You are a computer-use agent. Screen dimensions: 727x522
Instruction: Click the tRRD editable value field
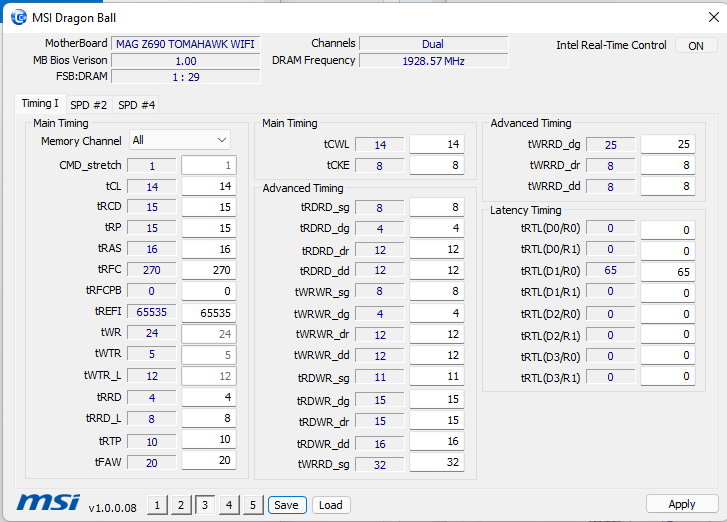coord(209,397)
